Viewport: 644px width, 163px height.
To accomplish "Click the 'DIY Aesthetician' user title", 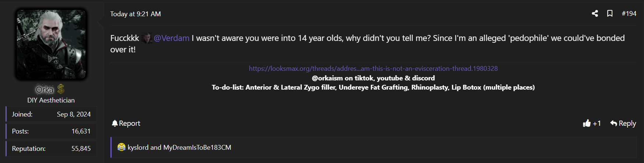I will coord(51,100).
